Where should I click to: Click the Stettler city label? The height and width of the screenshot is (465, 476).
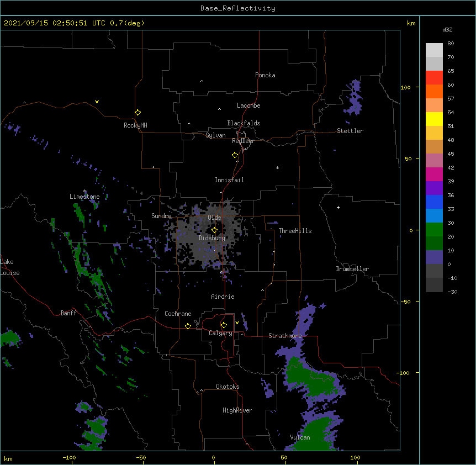point(350,131)
